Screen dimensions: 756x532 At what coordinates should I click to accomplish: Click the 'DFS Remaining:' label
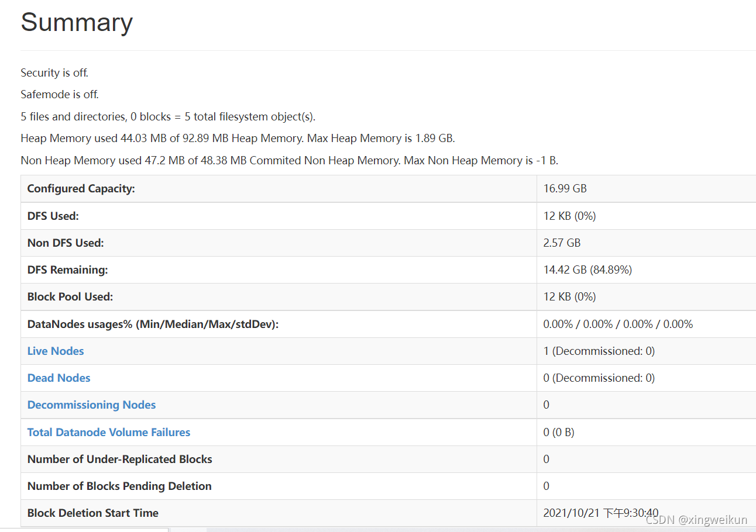pos(68,270)
